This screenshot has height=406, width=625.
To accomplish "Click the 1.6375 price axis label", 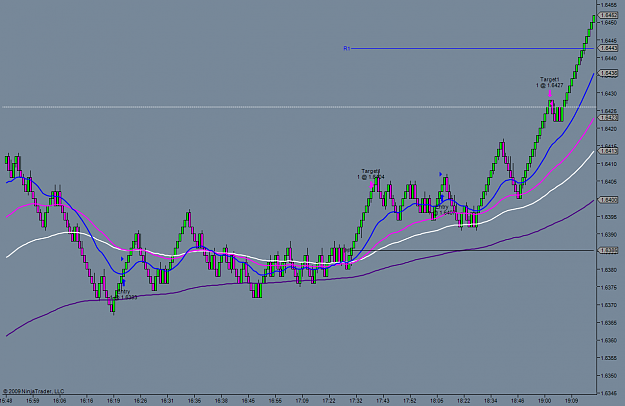I will point(610,287).
